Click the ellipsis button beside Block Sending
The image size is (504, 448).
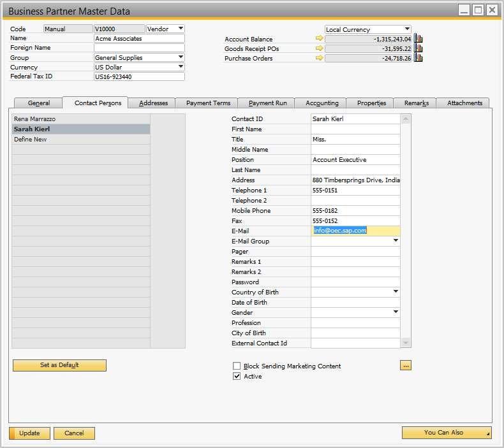click(406, 365)
